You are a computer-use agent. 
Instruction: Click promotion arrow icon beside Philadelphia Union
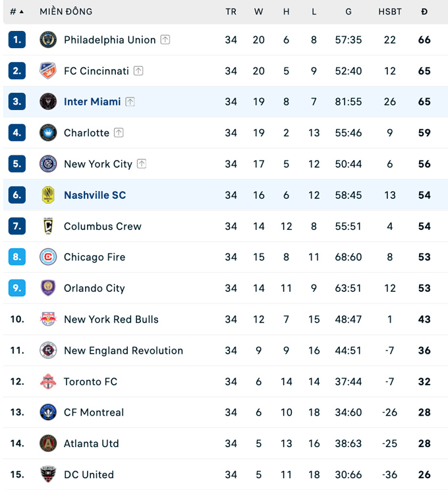165,40
